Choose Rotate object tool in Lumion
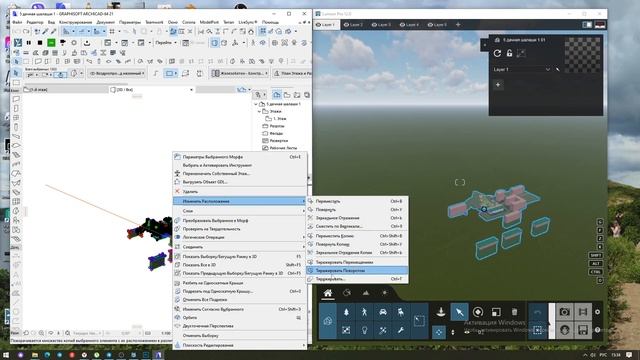The height and width of the screenshot is (360, 640). point(478,312)
